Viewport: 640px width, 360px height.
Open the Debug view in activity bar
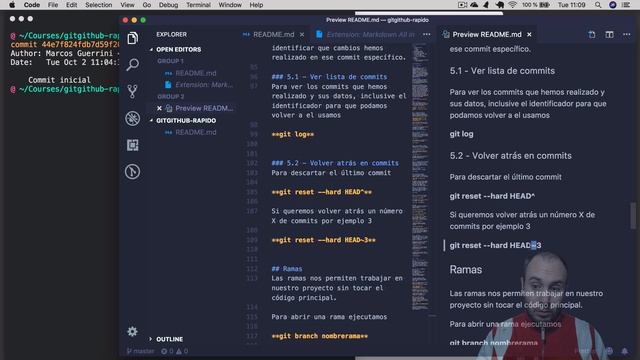click(132, 118)
